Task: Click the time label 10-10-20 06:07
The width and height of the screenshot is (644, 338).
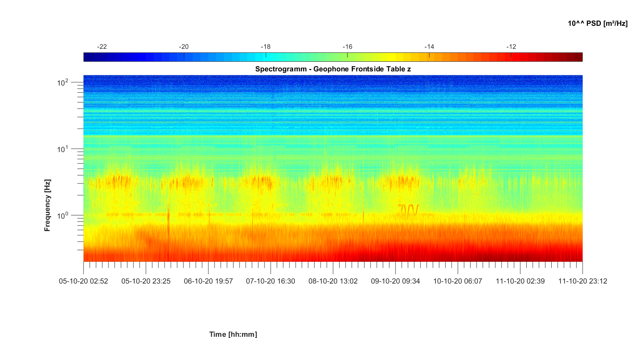Action: pos(458,281)
